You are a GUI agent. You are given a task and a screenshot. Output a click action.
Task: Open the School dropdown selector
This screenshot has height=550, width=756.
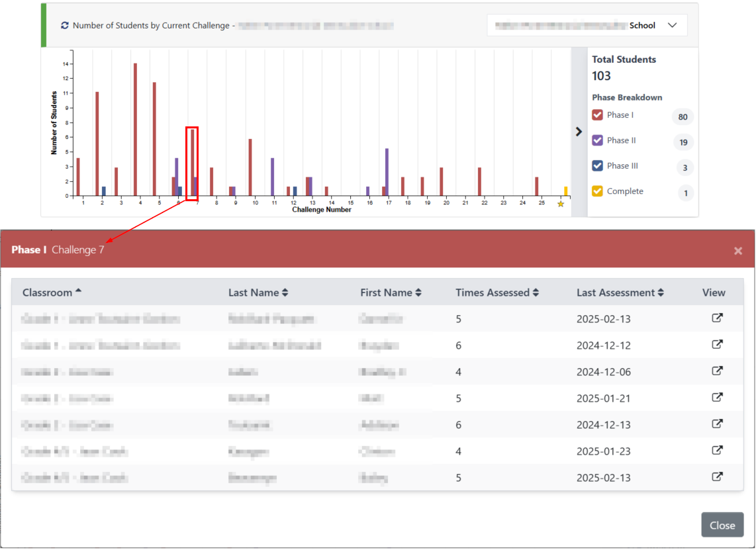coord(587,26)
